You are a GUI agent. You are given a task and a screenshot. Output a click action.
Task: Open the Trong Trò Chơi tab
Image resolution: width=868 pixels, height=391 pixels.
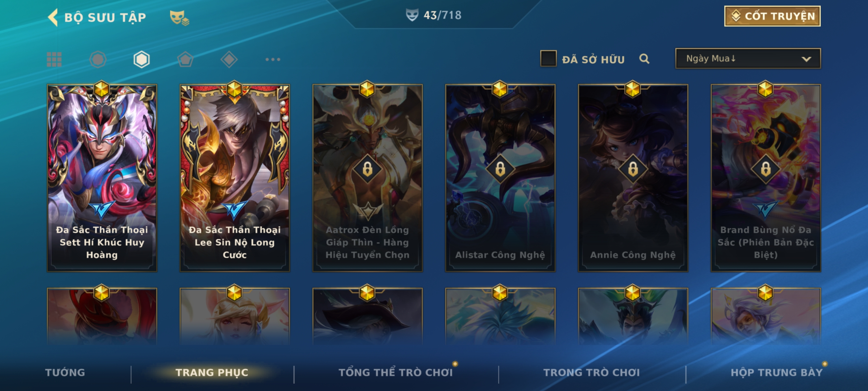[x=592, y=373]
